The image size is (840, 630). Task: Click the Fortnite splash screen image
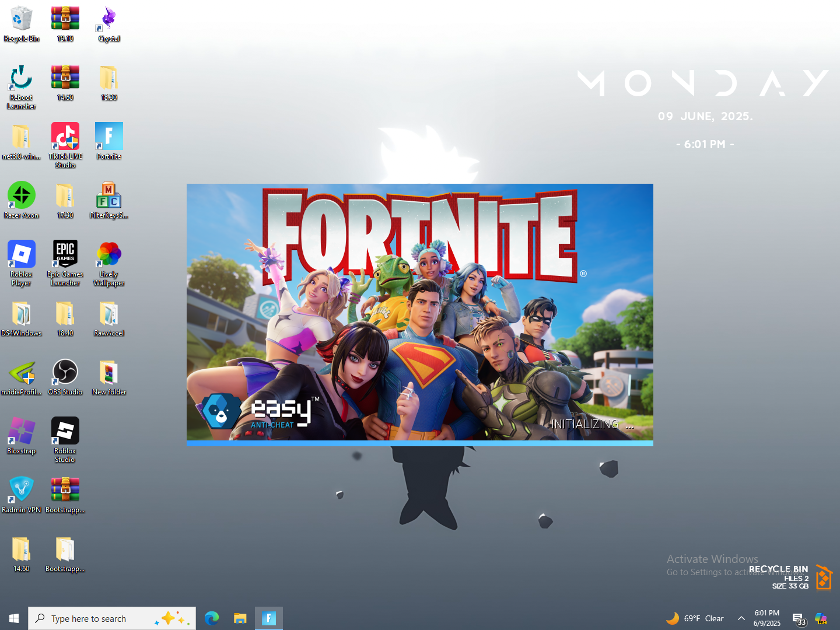[x=420, y=312]
